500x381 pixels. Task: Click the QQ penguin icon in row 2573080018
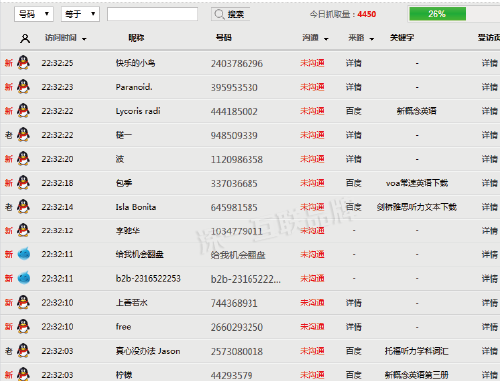(23, 350)
